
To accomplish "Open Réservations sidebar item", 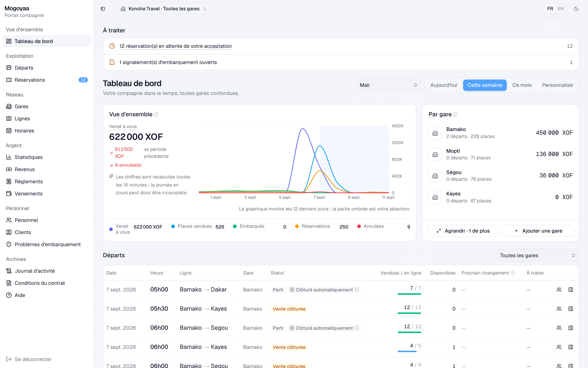I will pos(47,80).
